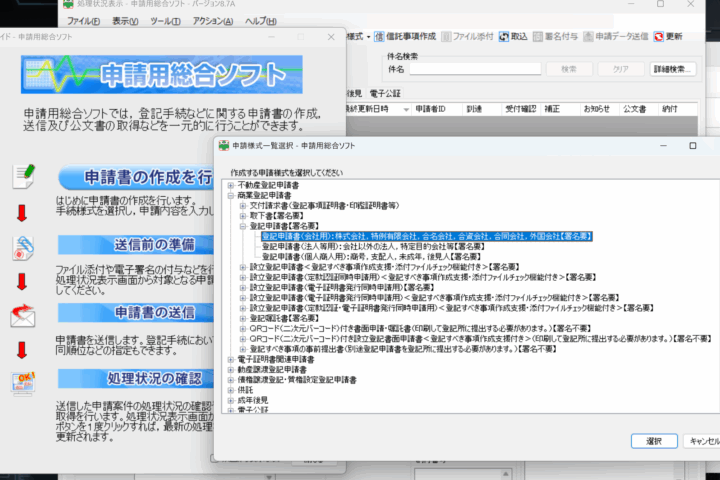Select QRコード付き書面申請・嘱託書 tree item
The height and width of the screenshot is (480, 720).
[x=420, y=328]
